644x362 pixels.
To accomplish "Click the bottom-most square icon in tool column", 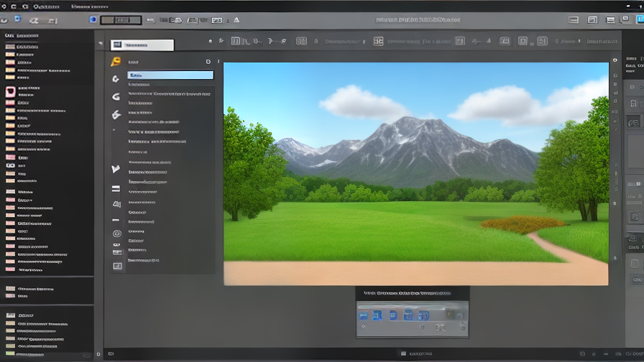I will [116, 266].
